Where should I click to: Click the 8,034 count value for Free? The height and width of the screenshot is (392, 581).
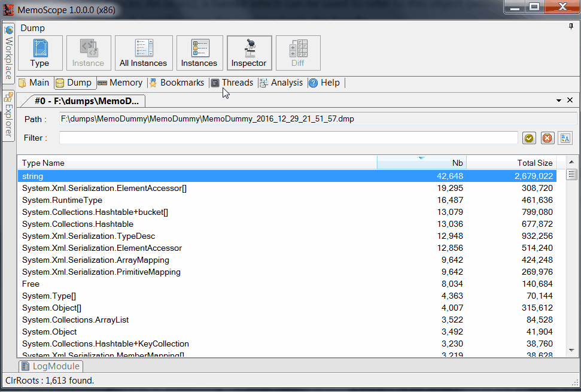tap(452, 284)
